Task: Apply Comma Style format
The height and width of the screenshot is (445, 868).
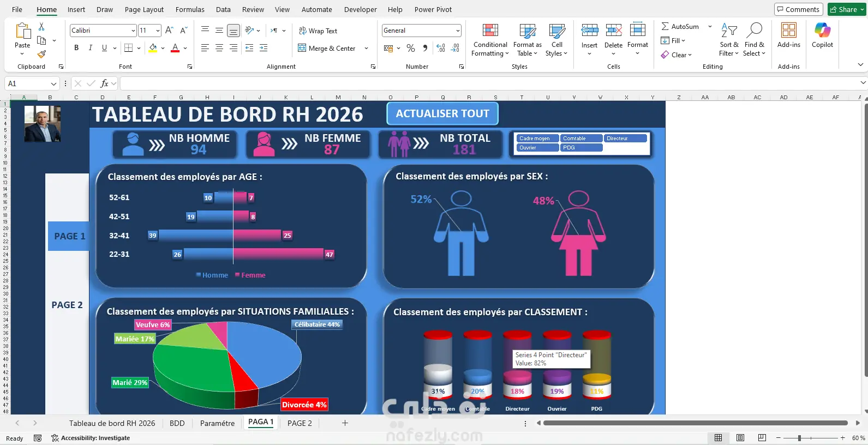Action: point(425,48)
